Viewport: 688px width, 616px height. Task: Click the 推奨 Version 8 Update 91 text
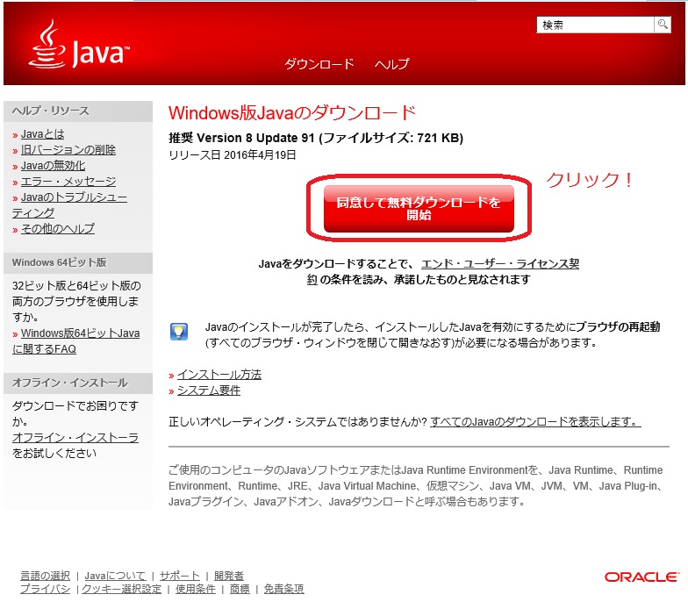click(x=242, y=138)
